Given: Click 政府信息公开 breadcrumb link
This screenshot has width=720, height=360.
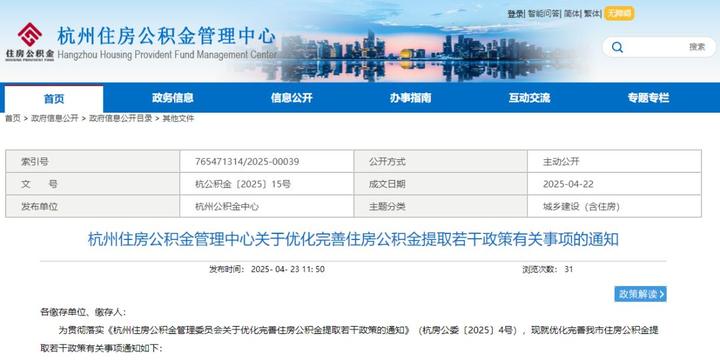Looking at the screenshot, I should tap(55, 118).
